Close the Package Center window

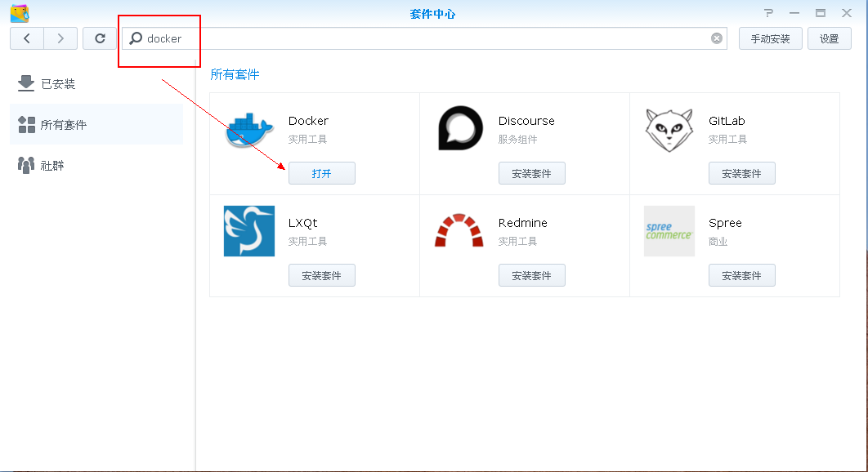[847, 13]
